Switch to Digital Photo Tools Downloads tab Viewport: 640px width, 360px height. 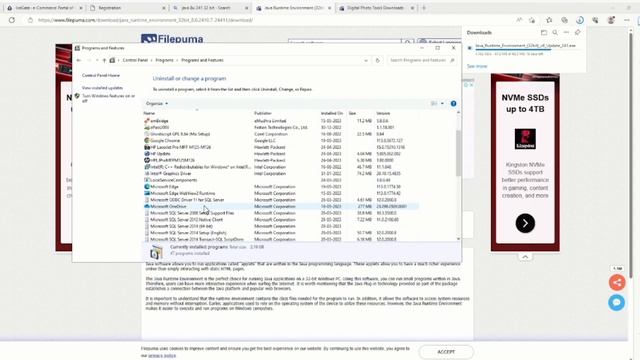pyautogui.click(x=376, y=8)
